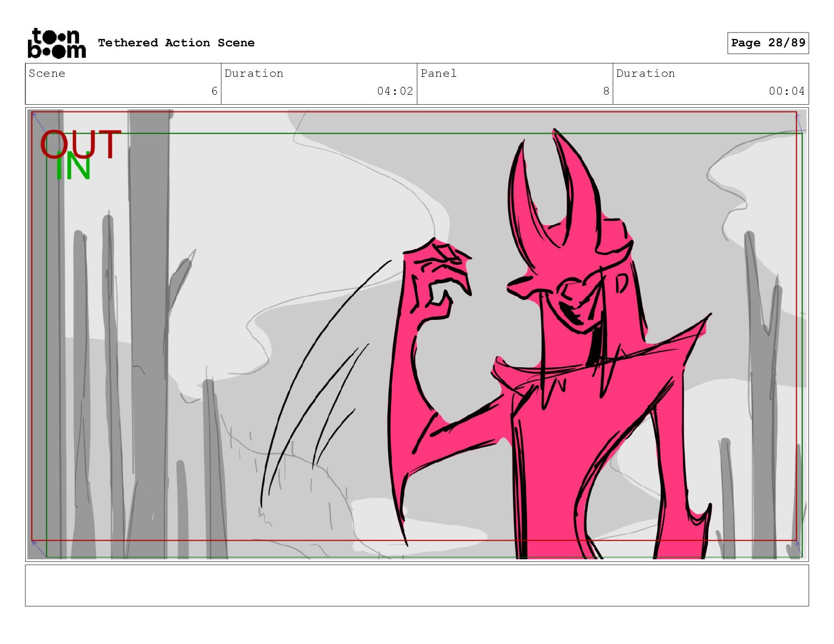Screen dimensions: 834x644
Task: Click the red OUT camera label
Action: click(x=81, y=144)
